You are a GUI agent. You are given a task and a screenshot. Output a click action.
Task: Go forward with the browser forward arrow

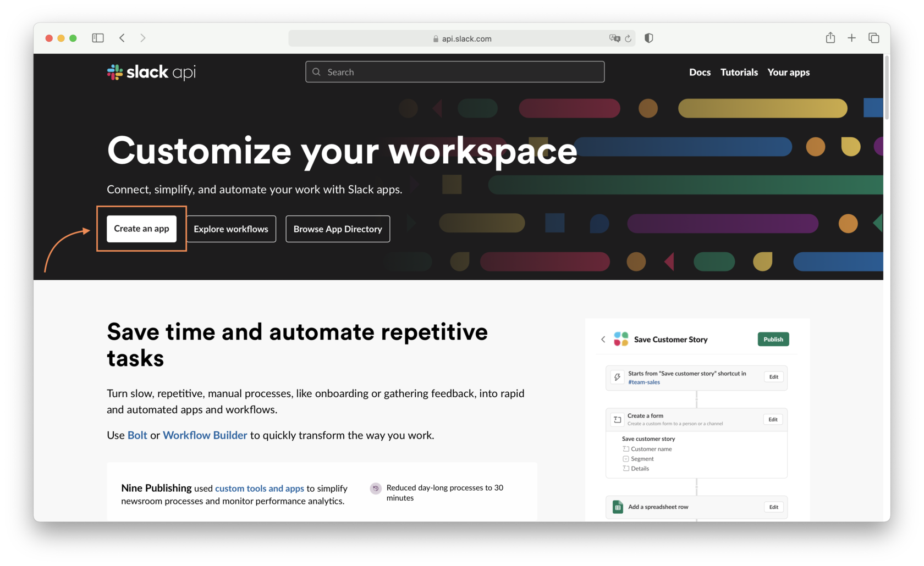click(x=143, y=38)
